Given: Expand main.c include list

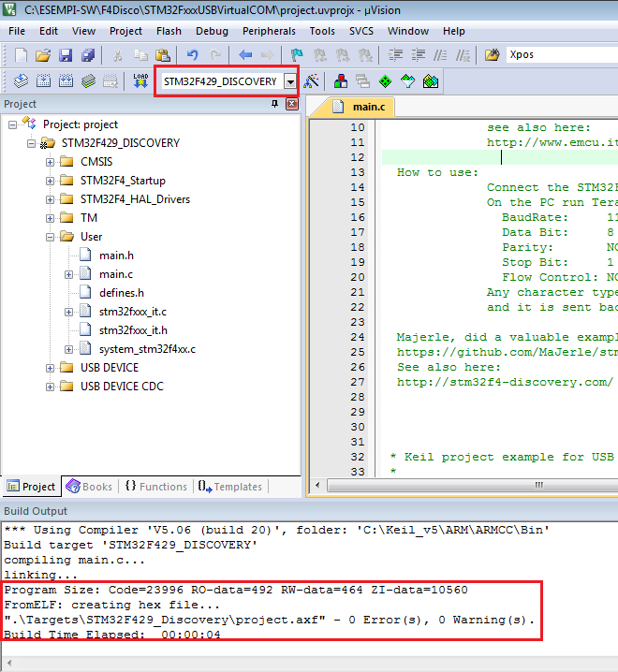Looking at the screenshot, I should pyautogui.click(x=68, y=275).
